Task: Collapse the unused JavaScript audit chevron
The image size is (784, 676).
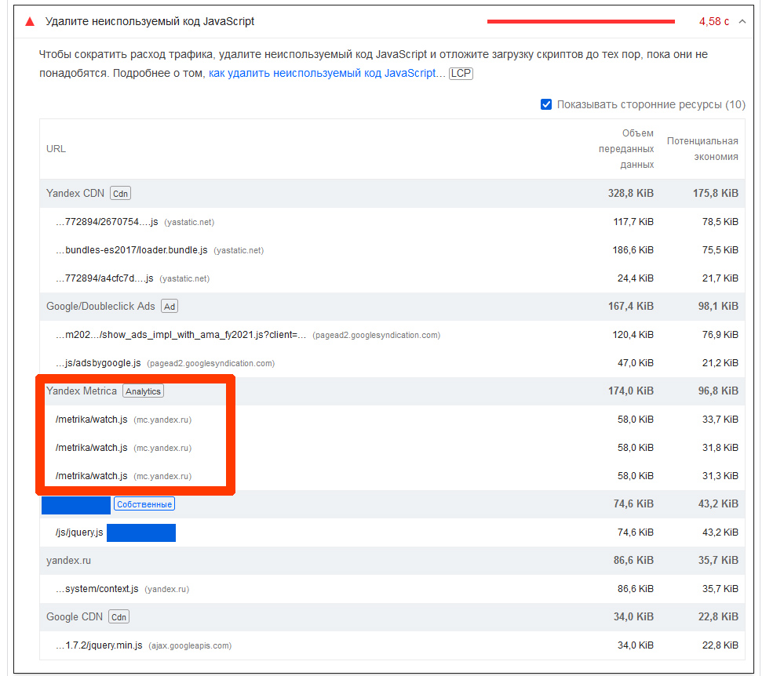Action: [742, 21]
